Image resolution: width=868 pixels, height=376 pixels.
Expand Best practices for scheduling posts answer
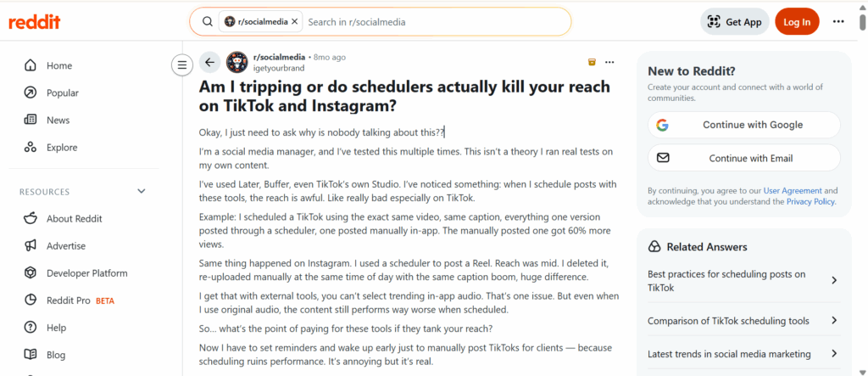[834, 281]
